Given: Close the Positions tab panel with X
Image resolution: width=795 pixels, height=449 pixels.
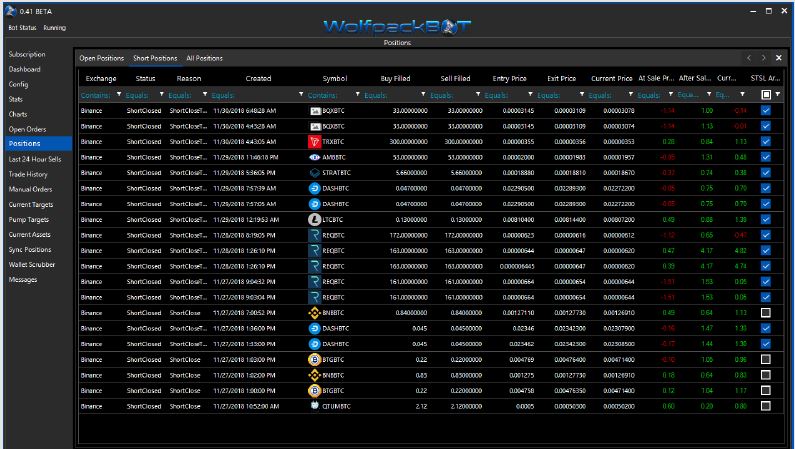Looking at the screenshot, I should (779, 58).
